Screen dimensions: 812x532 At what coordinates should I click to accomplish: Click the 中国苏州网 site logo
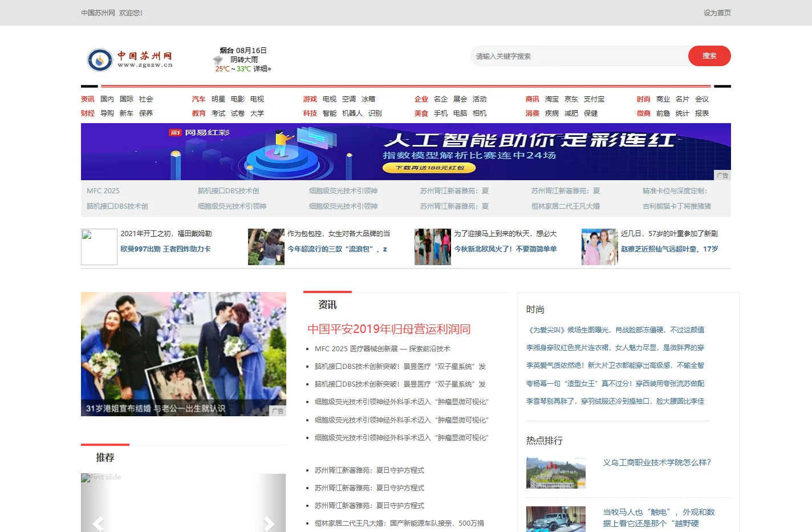(x=130, y=59)
